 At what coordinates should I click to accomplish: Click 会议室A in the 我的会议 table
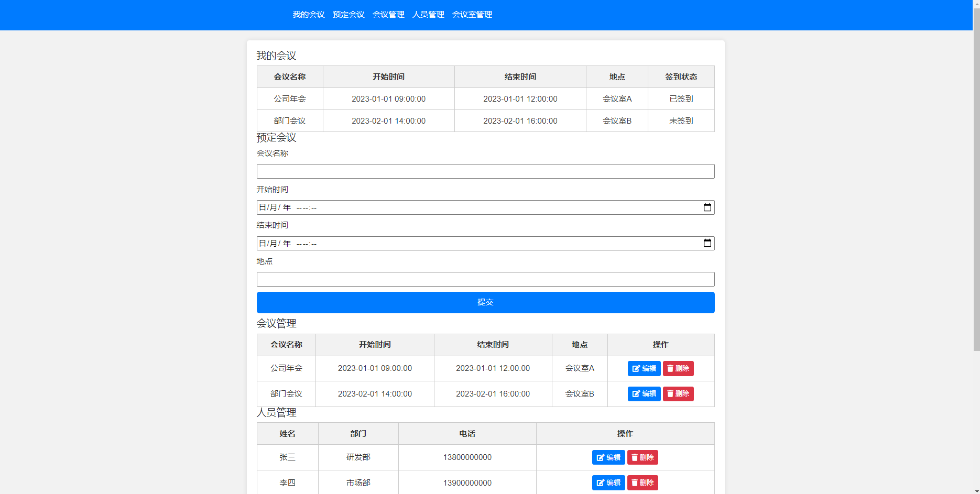617,98
